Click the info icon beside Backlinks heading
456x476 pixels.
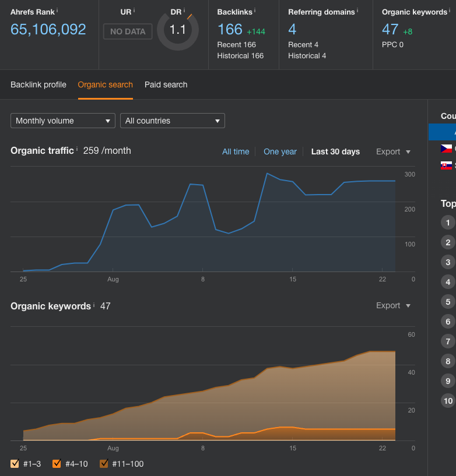pyautogui.click(x=255, y=10)
